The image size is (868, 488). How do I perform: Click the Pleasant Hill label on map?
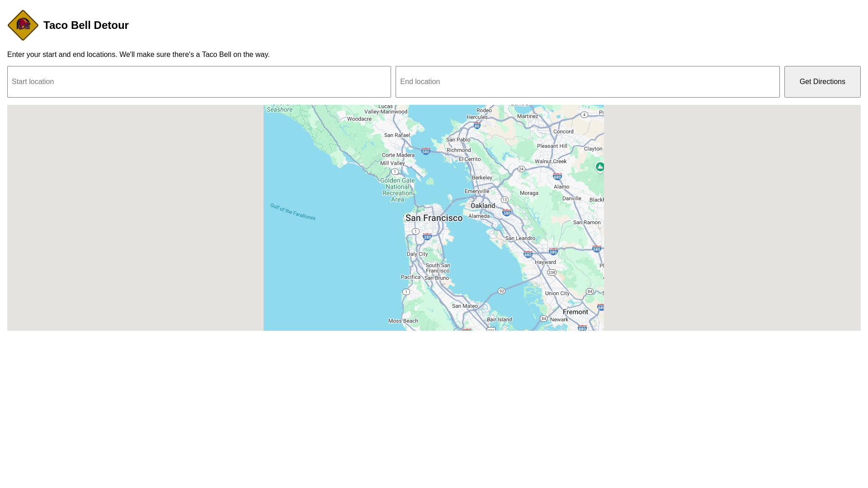tap(552, 146)
